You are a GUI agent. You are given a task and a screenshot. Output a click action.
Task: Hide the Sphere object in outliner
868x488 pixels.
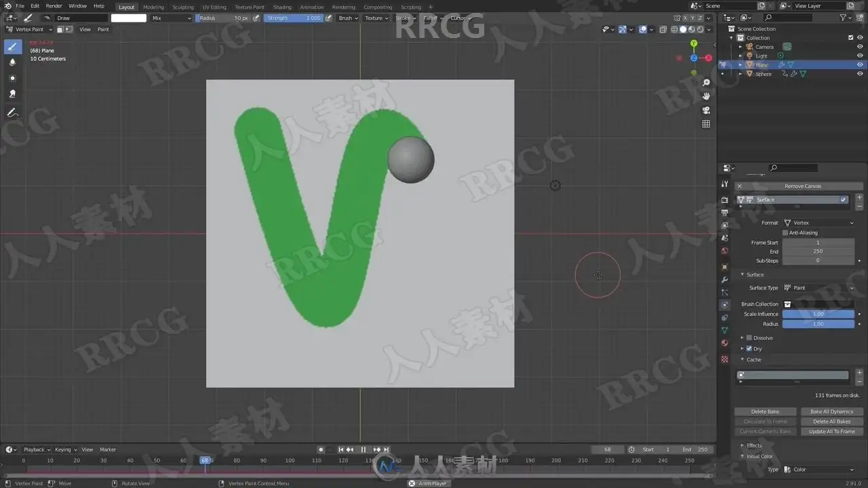(x=860, y=74)
